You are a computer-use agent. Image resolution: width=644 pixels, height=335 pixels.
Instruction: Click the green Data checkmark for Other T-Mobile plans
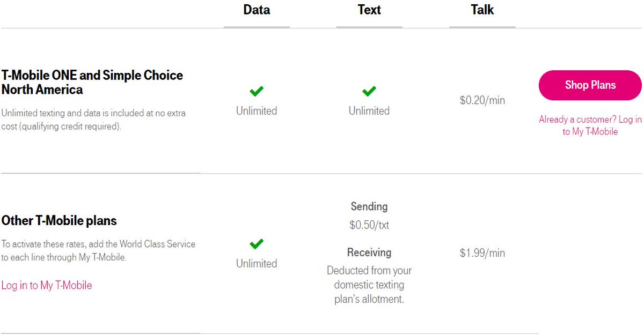(x=257, y=244)
